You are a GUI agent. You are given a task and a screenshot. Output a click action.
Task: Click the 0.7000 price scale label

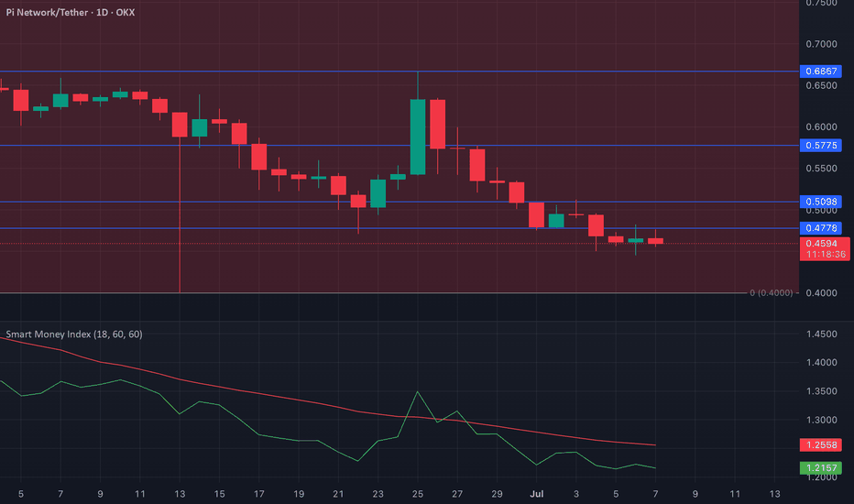coord(821,44)
